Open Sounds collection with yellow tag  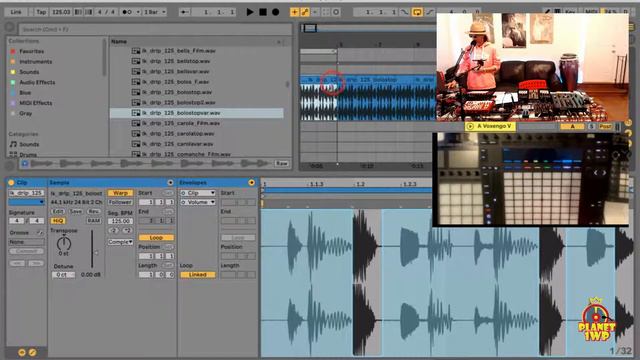pyautogui.click(x=29, y=72)
